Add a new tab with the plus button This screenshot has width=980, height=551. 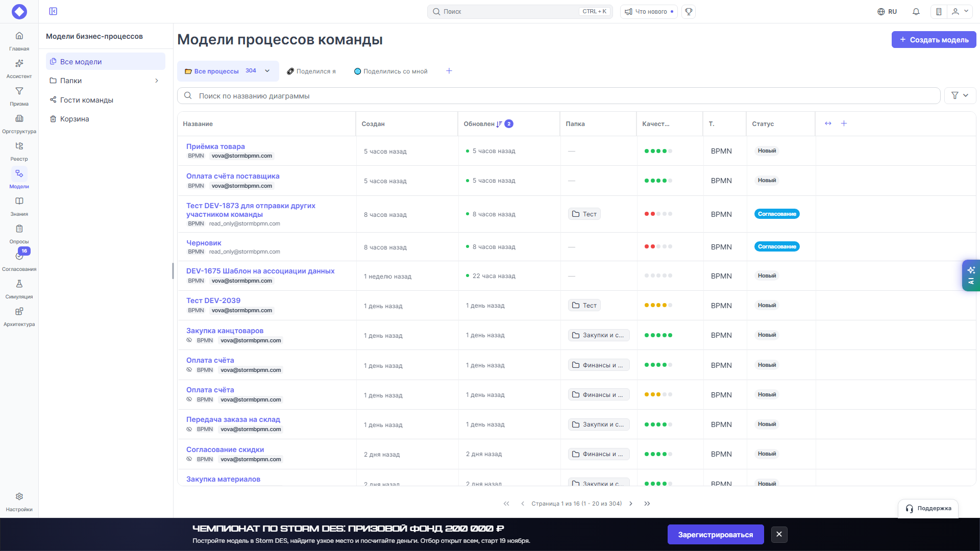tap(449, 71)
